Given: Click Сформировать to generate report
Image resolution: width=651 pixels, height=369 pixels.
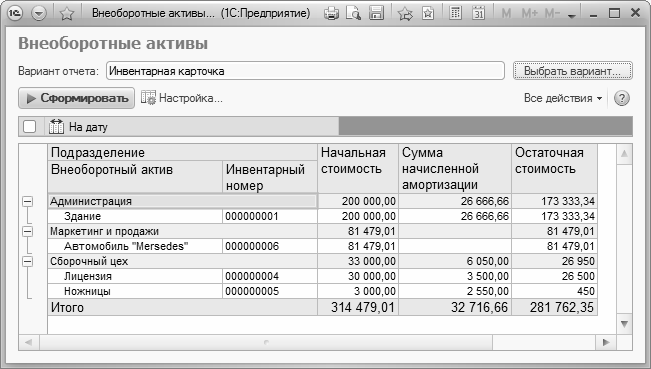Looking at the screenshot, I should click(76, 98).
